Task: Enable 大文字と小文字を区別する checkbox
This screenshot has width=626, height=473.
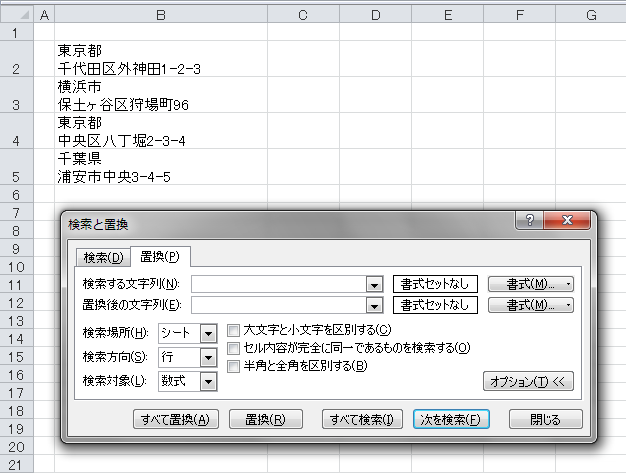Action: point(234,330)
